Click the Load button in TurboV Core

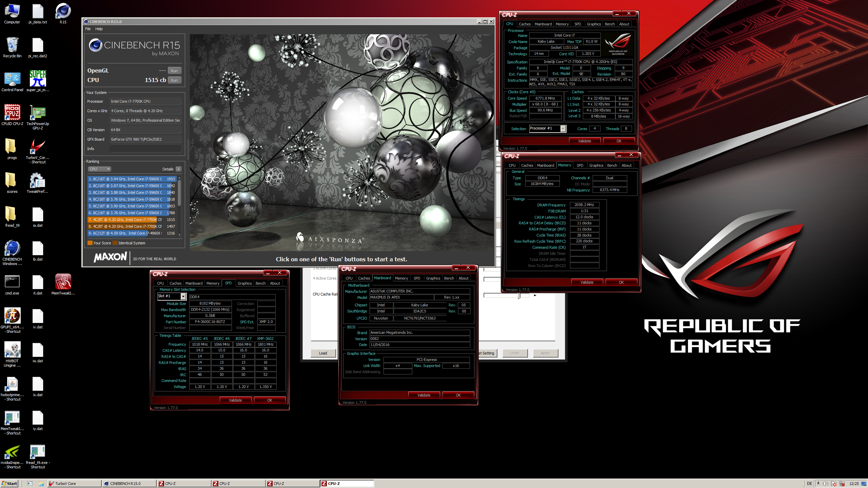323,353
